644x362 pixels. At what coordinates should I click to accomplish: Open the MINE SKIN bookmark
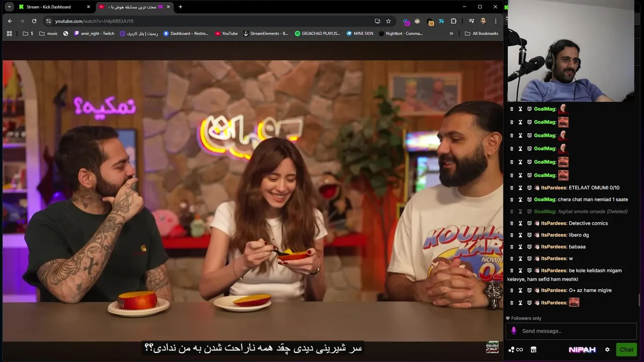[x=360, y=34]
